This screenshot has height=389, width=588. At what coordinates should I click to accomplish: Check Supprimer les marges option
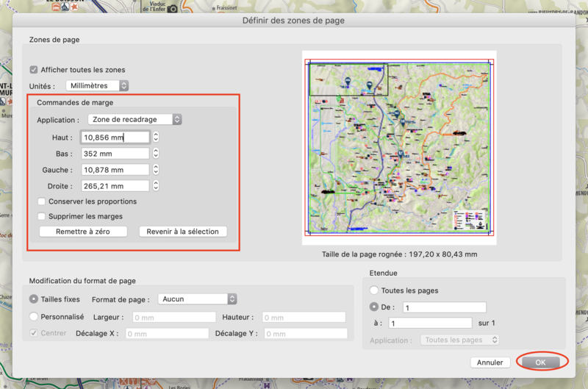click(x=42, y=216)
